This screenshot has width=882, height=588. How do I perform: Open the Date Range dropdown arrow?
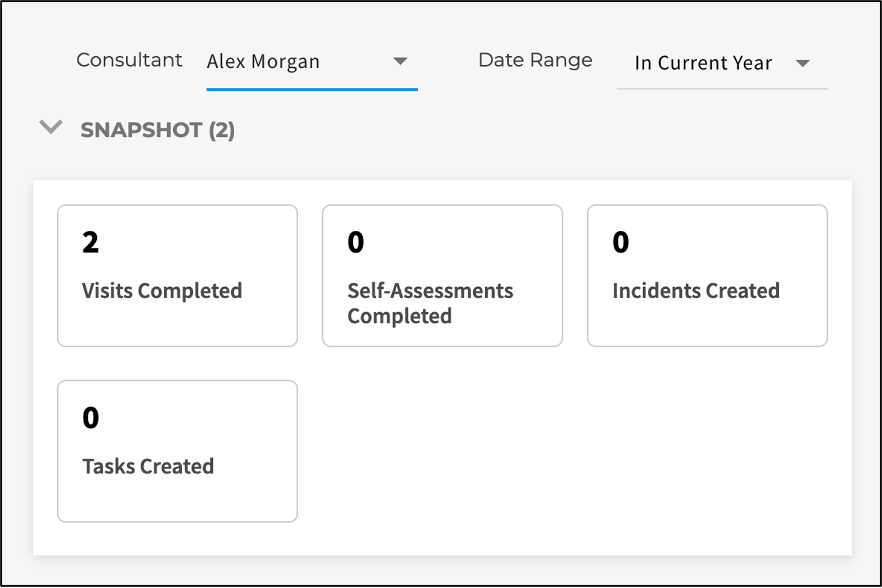[x=803, y=63]
